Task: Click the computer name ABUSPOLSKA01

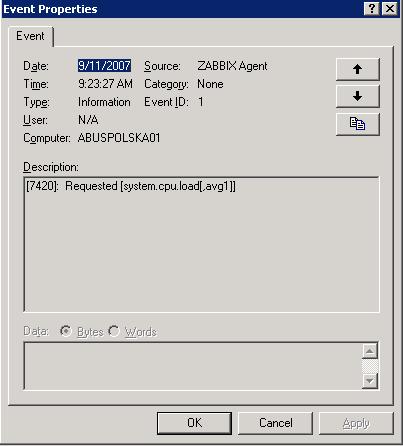Action: tap(119, 138)
